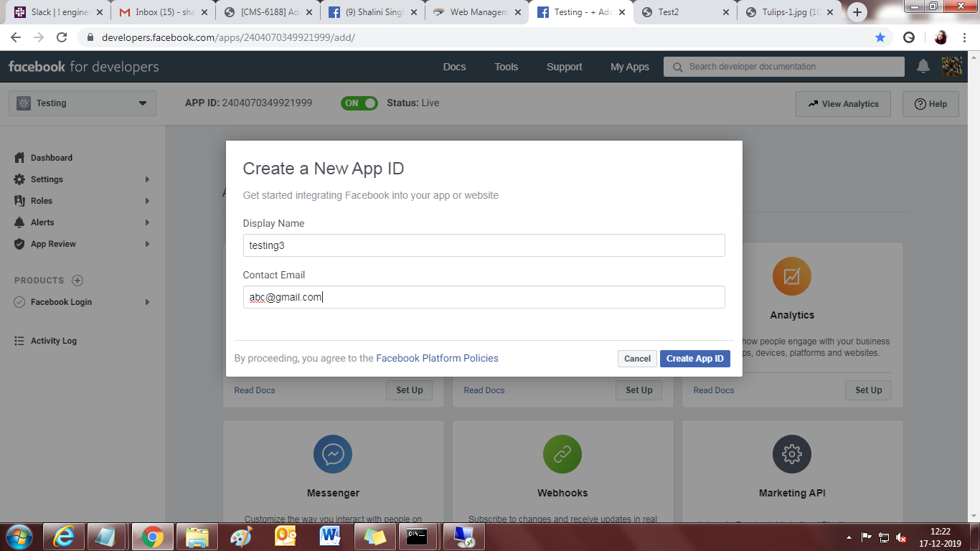
Task: Toggle the app status ON switch
Action: (x=359, y=103)
